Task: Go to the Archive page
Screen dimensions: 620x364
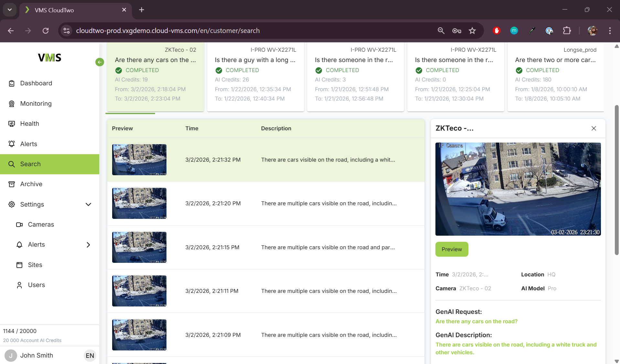Action: point(31,184)
